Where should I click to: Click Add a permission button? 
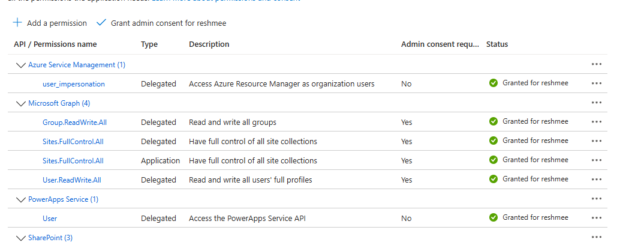click(50, 23)
